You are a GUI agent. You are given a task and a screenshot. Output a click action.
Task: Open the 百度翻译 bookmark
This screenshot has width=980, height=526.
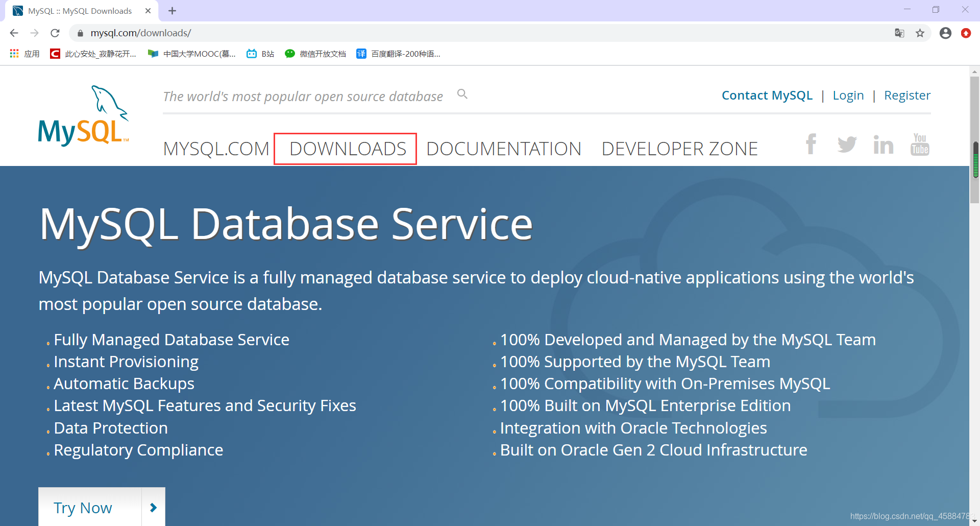click(x=398, y=54)
